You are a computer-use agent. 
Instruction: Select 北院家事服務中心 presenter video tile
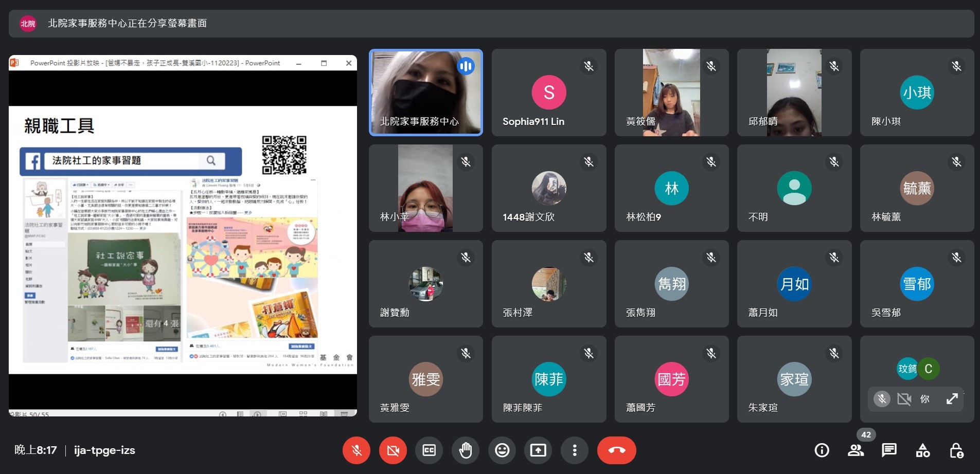point(425,93)
